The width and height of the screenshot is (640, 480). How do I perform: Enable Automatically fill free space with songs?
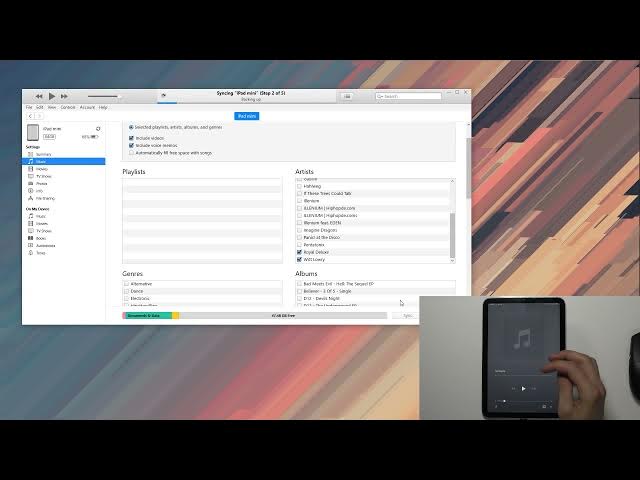pyautogui.click(x=131, y=153)
